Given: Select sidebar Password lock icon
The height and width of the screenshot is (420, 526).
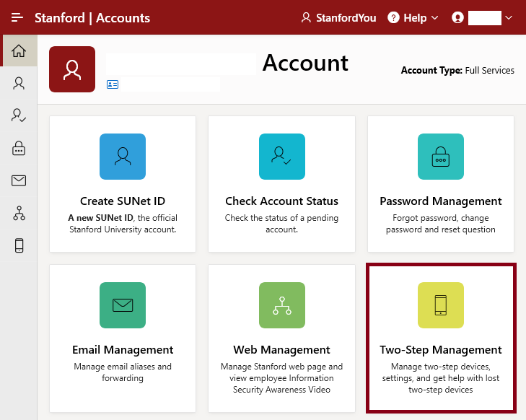Looking at the screenshot, I should coord(19,148).
